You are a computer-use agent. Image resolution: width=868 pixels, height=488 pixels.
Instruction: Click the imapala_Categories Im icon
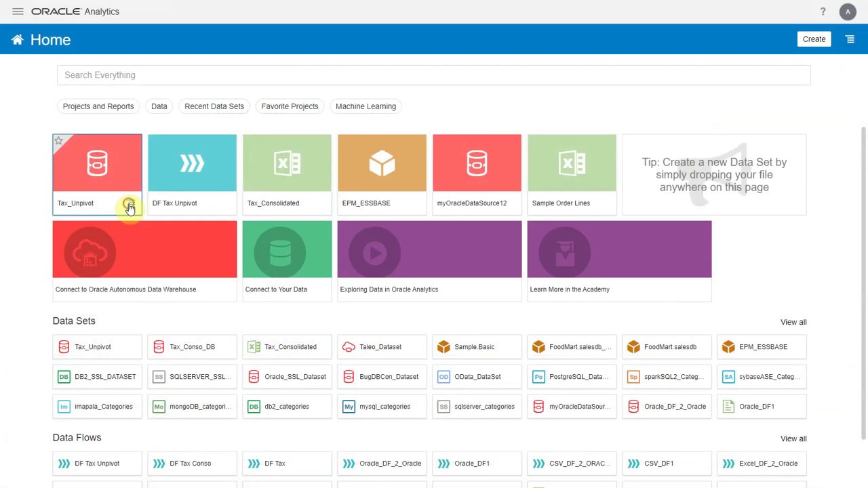click(64, 407)
